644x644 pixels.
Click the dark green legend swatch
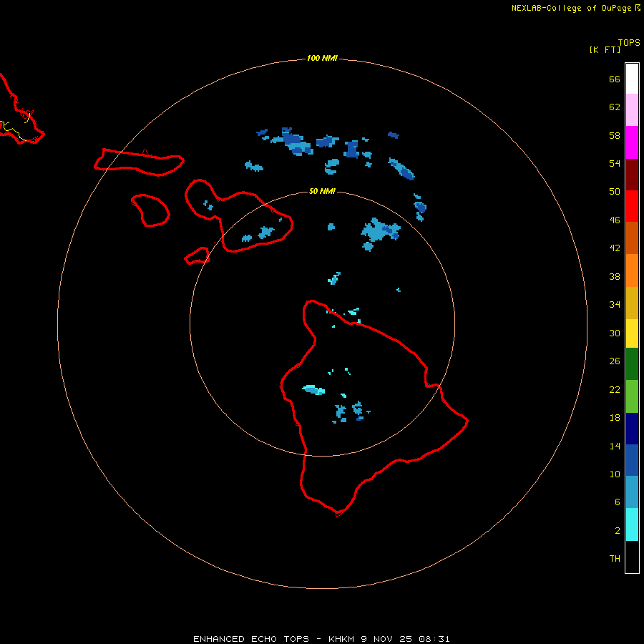point(632,364)
